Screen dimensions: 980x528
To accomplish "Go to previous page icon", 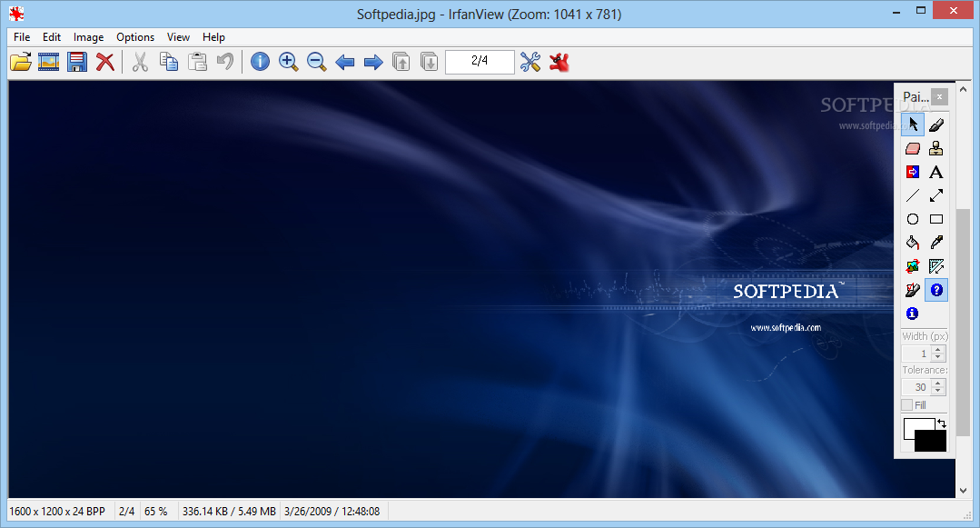I will [x=401, y=62].
